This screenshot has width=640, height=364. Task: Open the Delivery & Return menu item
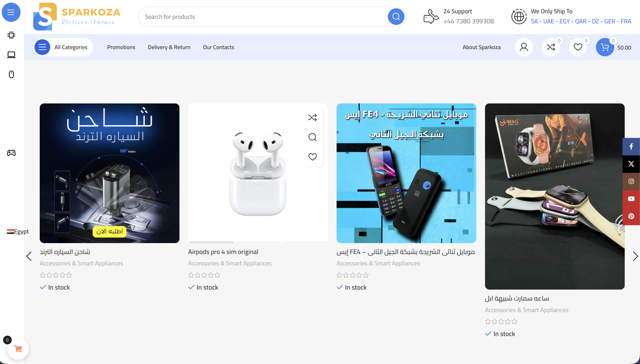coord(169,47)
